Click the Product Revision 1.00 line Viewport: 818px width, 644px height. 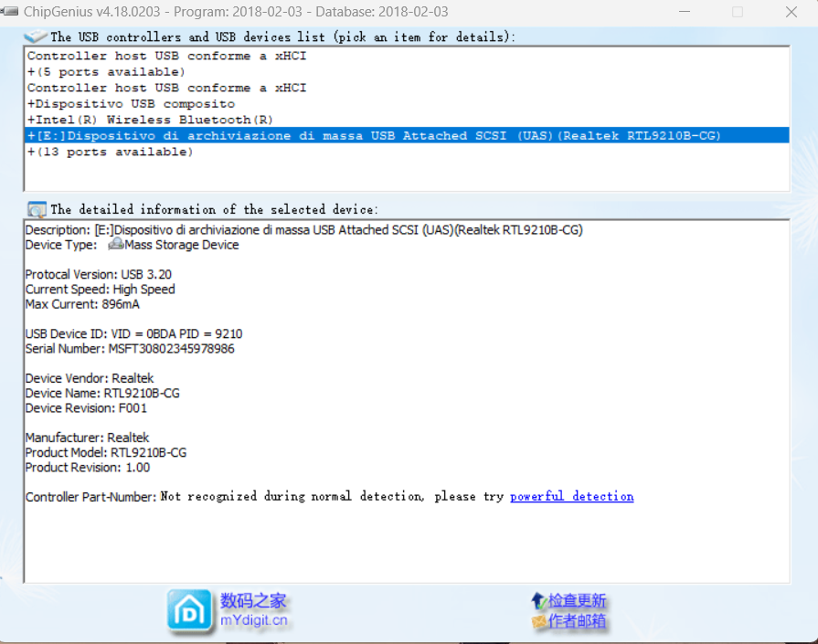coord(88,467)
